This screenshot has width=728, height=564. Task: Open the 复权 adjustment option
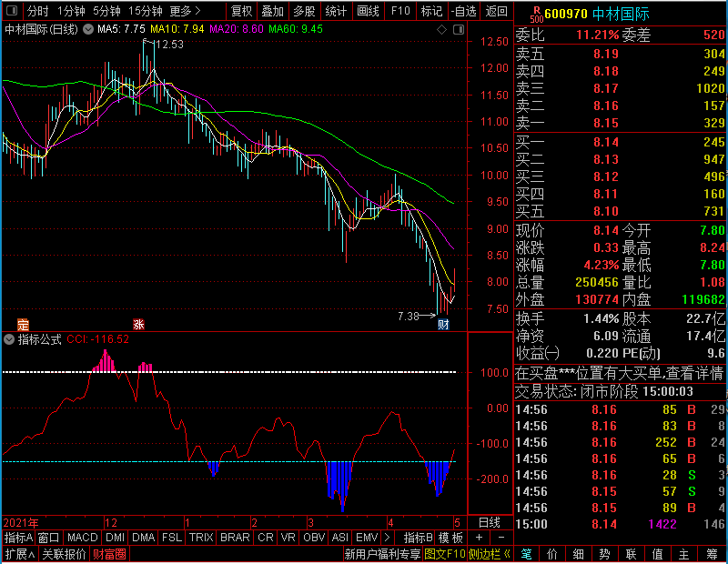(x=241, y=11)
